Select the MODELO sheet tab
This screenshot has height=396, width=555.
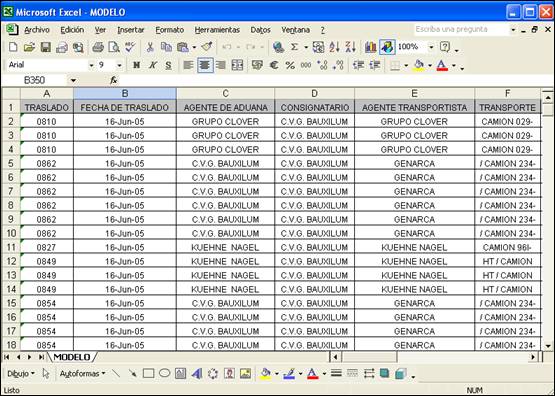click(x=72, y=357)
